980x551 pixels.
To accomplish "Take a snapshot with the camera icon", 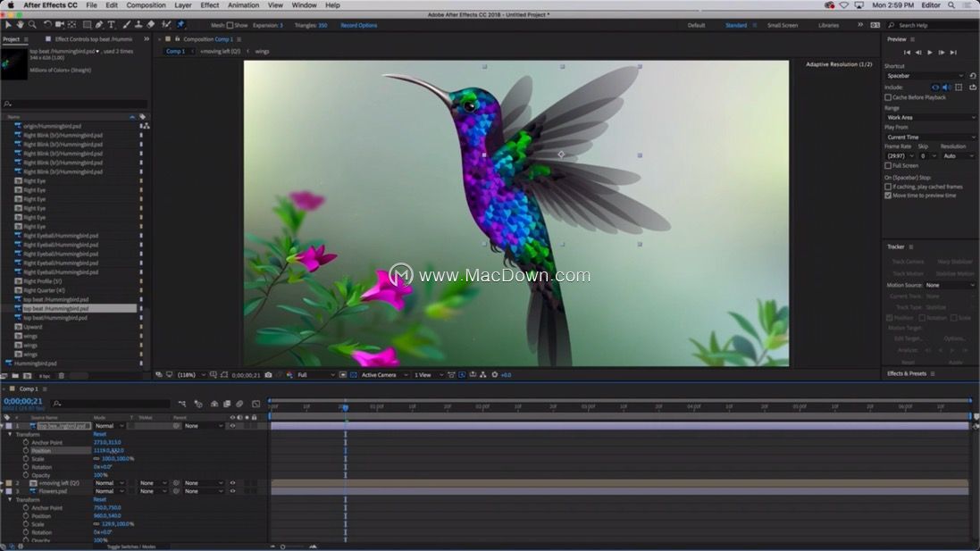I will point(268,375).
